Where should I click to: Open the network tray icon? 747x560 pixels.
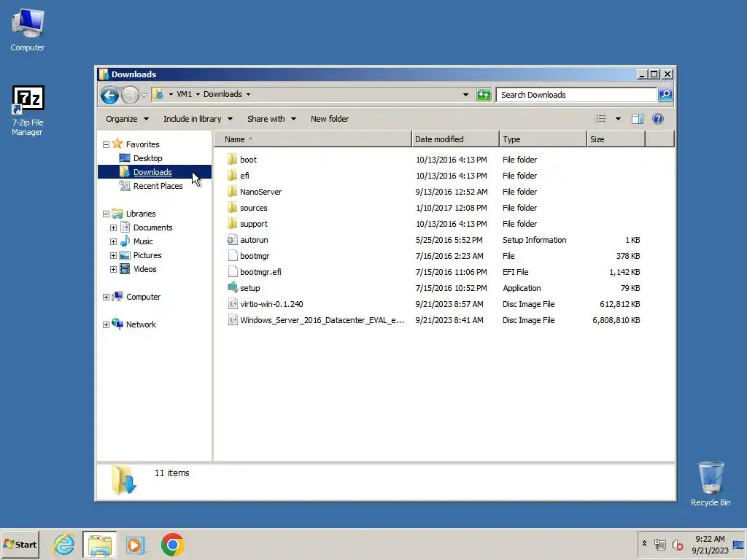click(659, 545)
